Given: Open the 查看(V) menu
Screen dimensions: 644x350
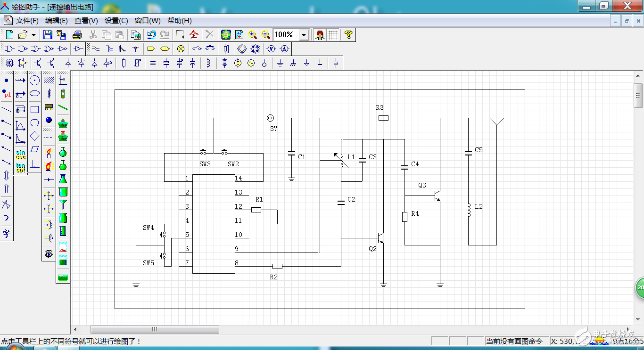Looking at the screenshot, I should click(x=86, y=21).
